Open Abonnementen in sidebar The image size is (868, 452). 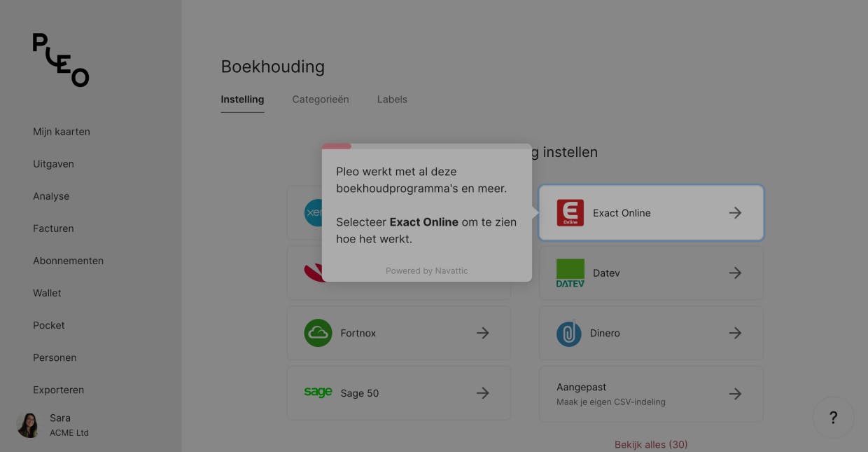[x=68, y=261]
